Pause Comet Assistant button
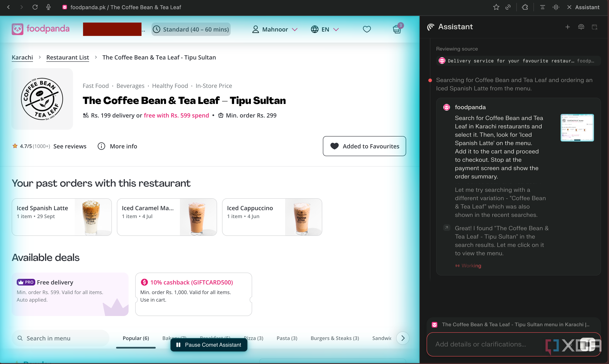609x364 pixels. click(x=209, y=345)
